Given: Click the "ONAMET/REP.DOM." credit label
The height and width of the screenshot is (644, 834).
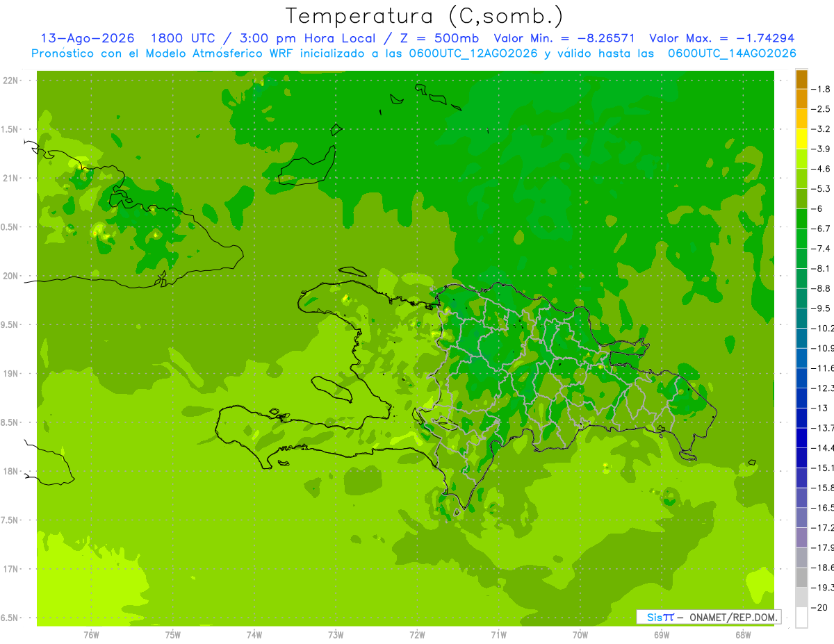Looking at the screenshot, I should pos(733,617).
